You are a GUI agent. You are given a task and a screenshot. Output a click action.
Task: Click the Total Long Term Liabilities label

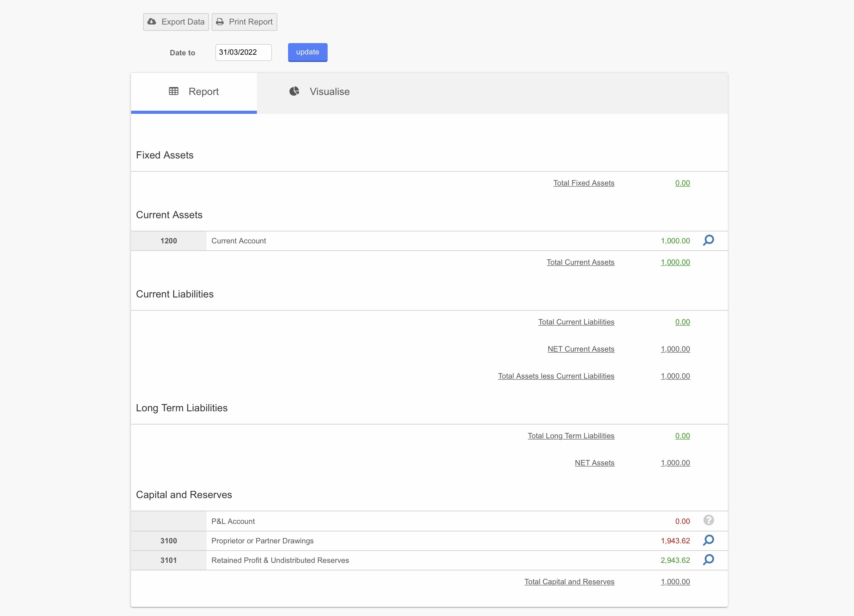(x=571, y=436)
